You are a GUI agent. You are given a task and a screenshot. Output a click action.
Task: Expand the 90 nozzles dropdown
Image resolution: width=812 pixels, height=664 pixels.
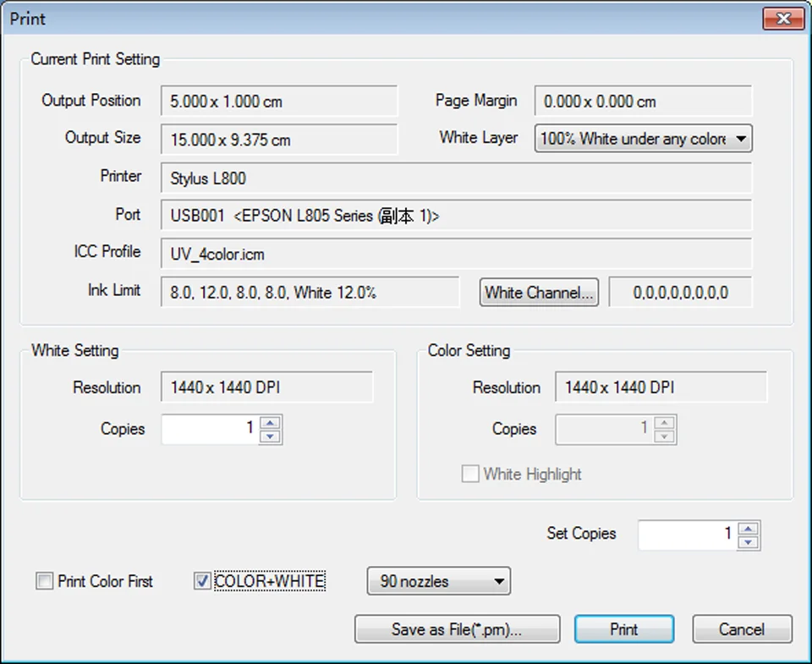pyautogui.click(x=439, y=581)
